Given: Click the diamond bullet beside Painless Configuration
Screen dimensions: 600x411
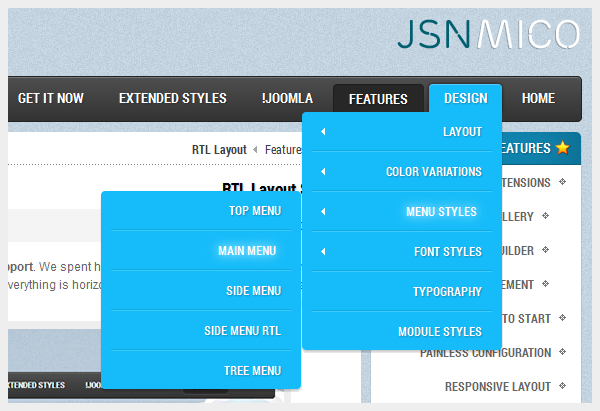Looking at the screenshot, I should tap(562, 352).
